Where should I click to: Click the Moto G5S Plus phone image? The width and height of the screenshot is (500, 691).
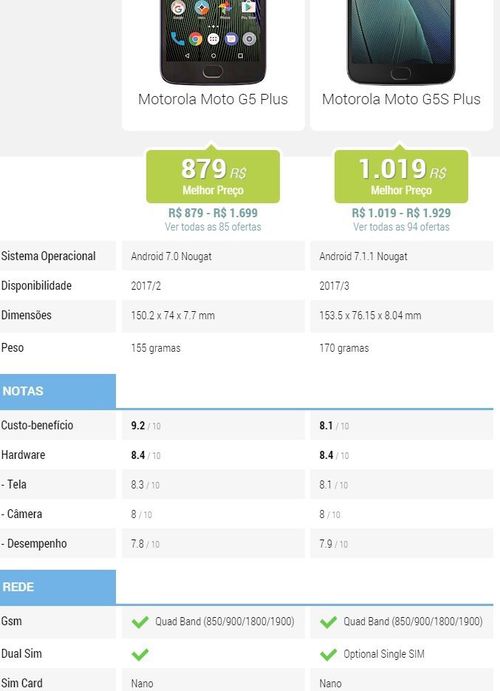[x=401, y=42]
